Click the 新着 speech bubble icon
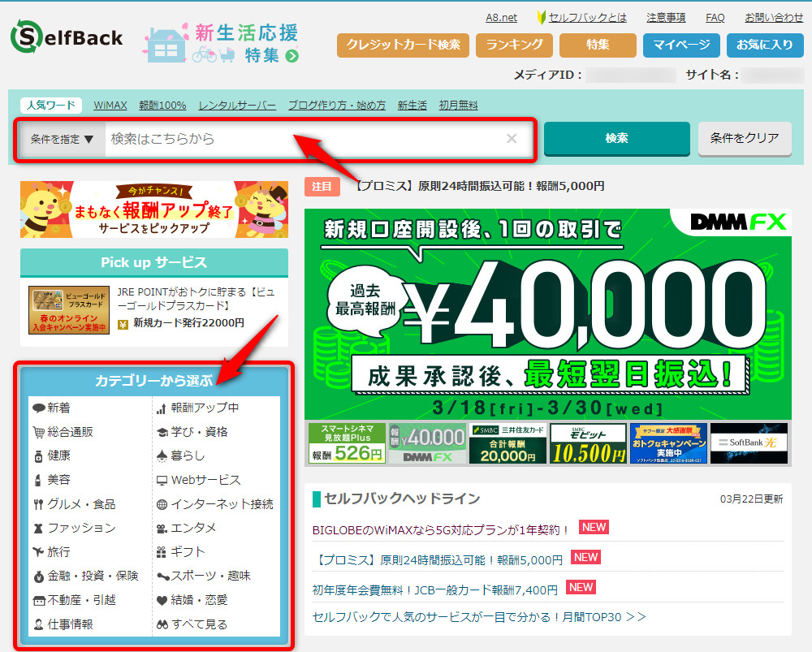The width and height of the screenshot is (812, 652). tap(38, 408)
